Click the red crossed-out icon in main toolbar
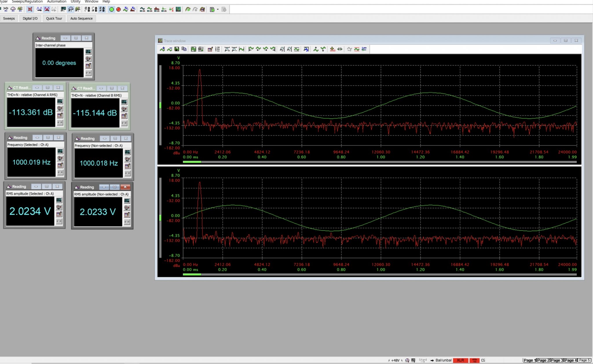Viewport: 593px width, 364px height. click(x=30, y=9)
